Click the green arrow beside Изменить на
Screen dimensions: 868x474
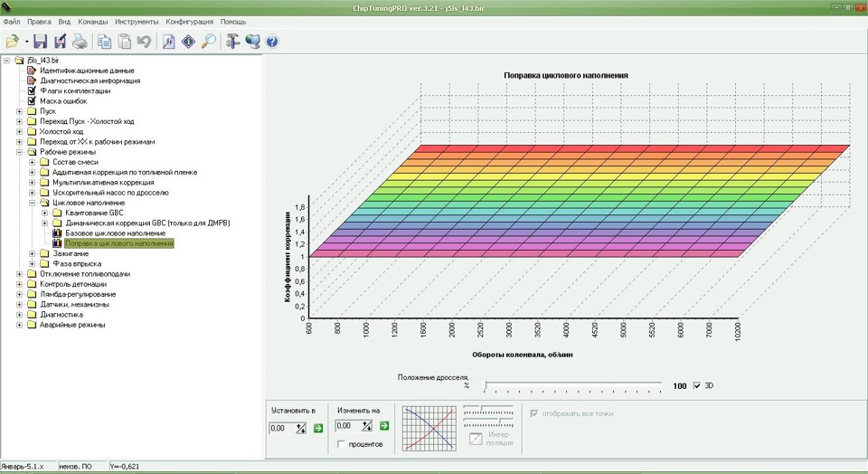tap(384, 426)
